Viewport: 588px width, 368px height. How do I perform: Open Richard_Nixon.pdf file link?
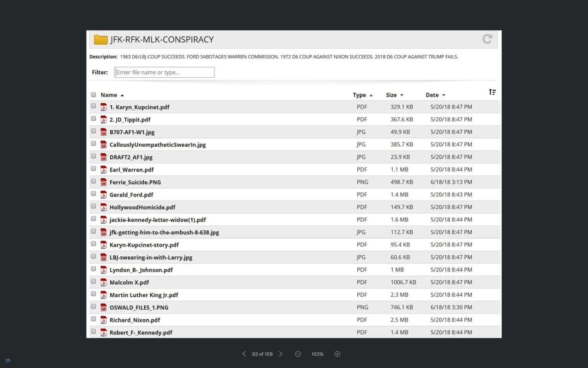pos(135,320)
